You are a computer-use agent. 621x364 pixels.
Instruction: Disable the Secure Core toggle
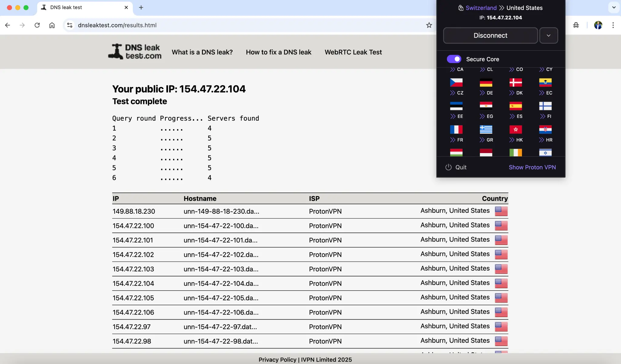pyautogui.click(x=454, y=59)
